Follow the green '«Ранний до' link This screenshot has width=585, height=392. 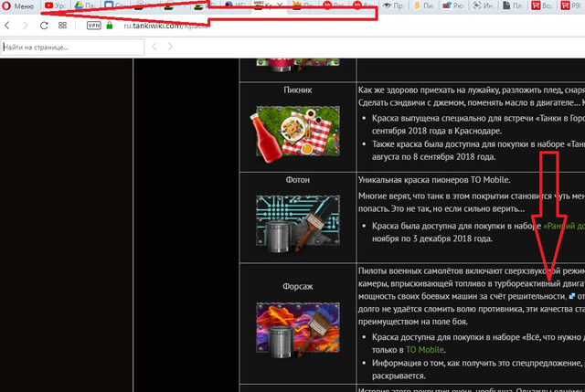564,226
